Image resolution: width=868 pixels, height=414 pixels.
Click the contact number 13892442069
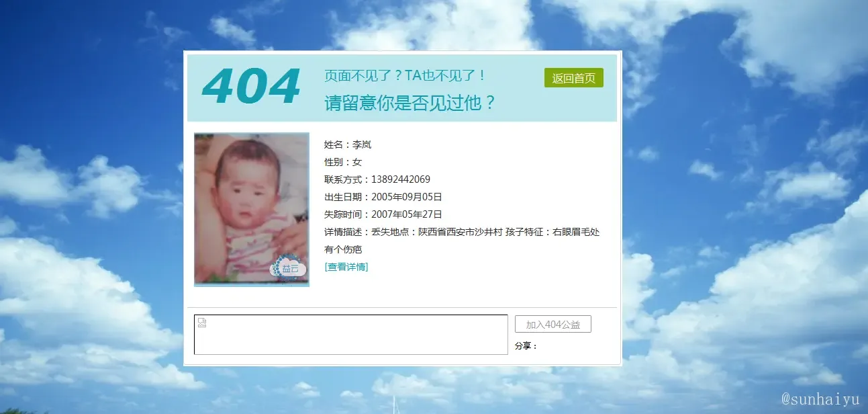click(401, 179)
